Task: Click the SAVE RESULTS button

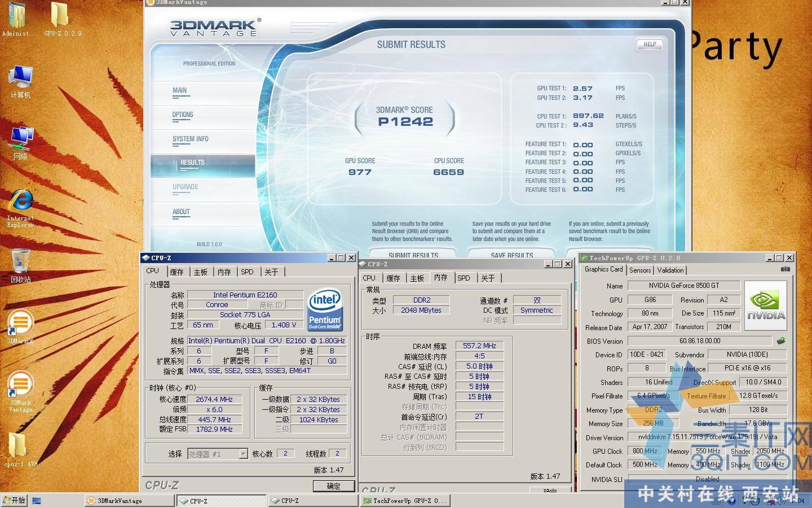Action: click(512, 255)
